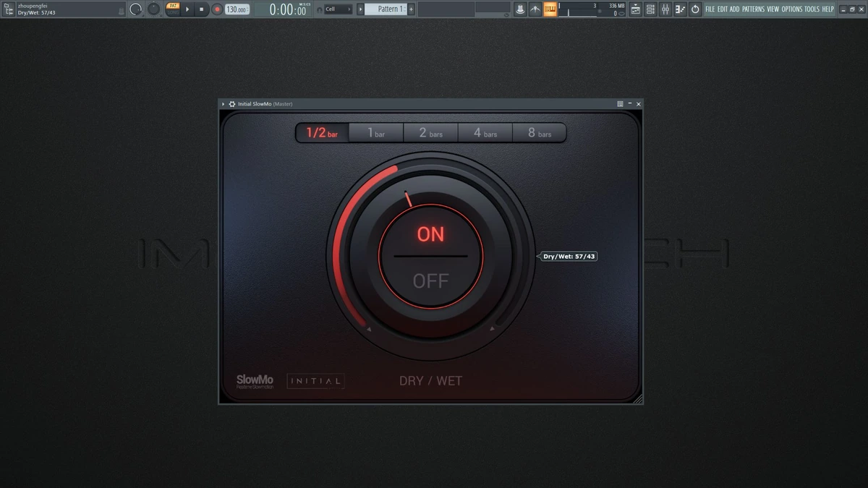The image size is (868, 488).
Task: Minimize the FL Studio main window
Action: 843,9
